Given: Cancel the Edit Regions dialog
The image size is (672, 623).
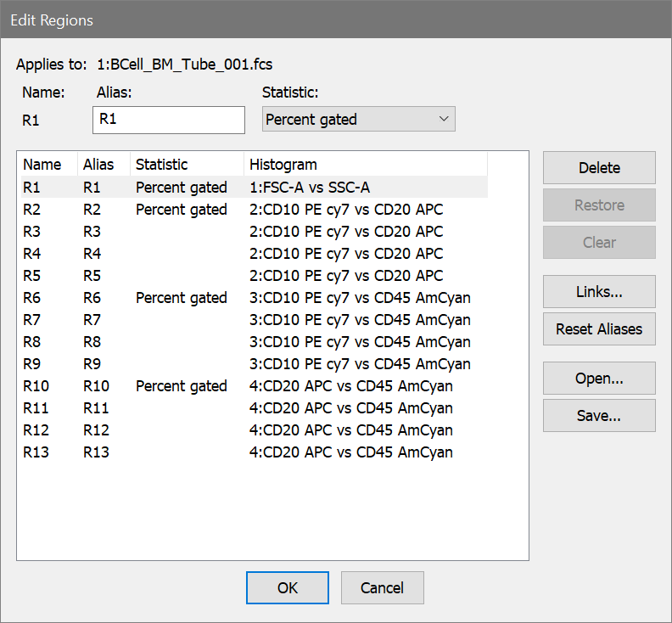Looking at the screenshot, I should click(x=382, y=587).
